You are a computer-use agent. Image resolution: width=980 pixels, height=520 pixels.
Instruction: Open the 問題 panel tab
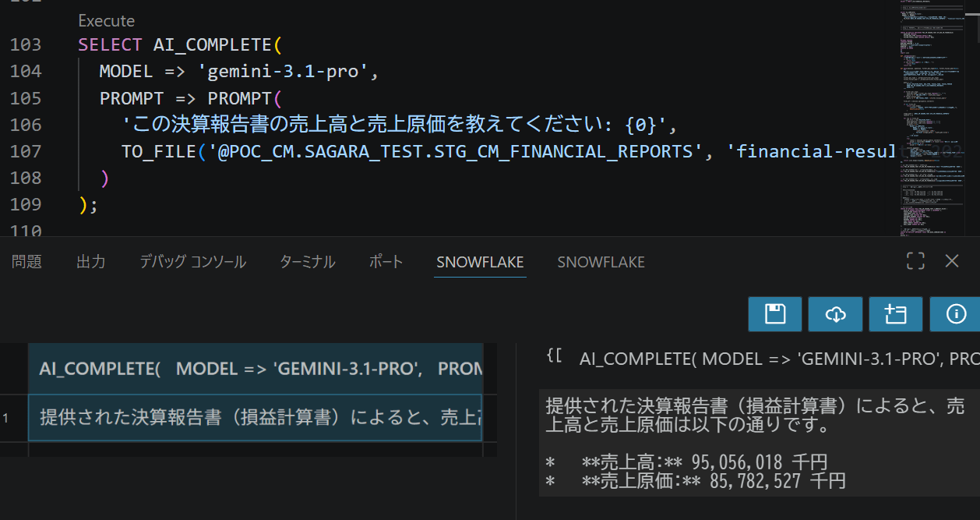tap(26, 262)
